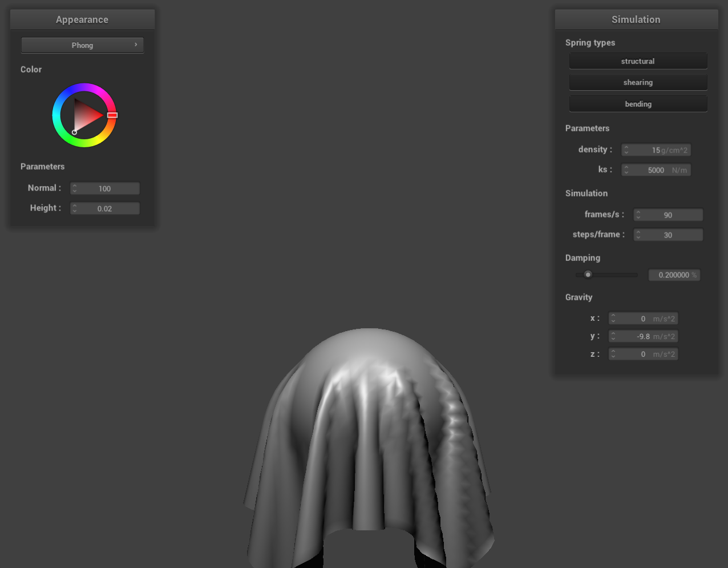Click the ks value field
This screenshot has width=728, height=568.
(x=656, y=170)
